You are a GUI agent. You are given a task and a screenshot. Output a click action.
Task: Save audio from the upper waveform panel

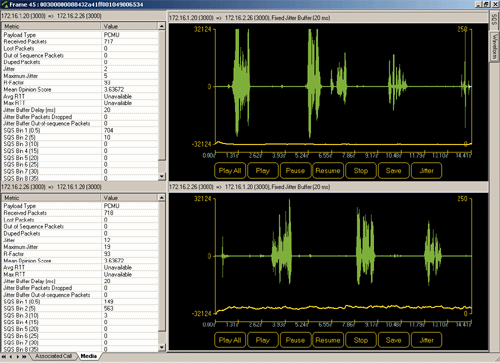point(394,171)
